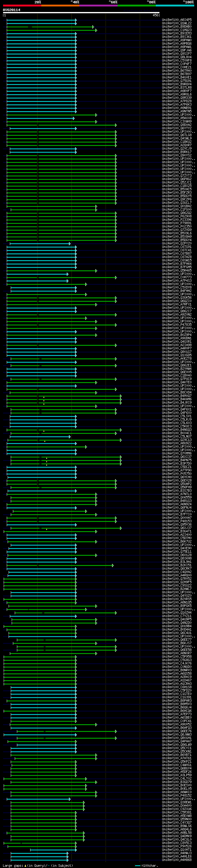197x868 pixels.
Task: Click the cyan alignment bar for UniRef100_A8I4P5
Action: coord(42,20)
